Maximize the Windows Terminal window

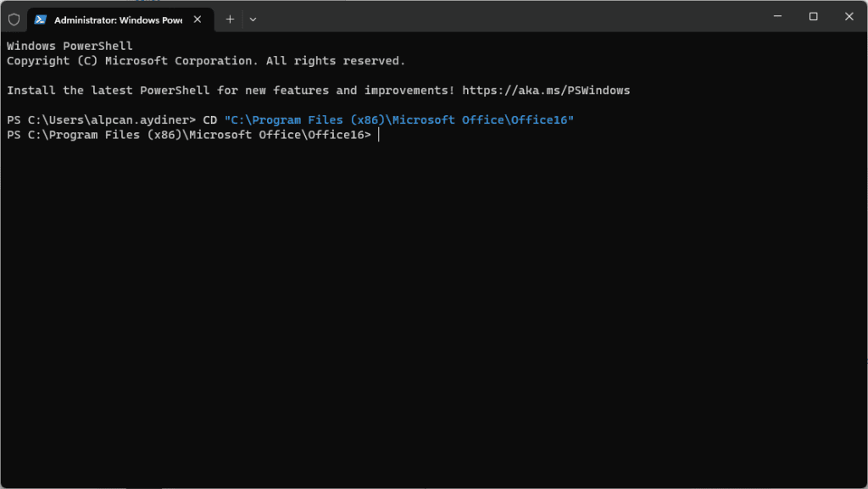click(813, 16)
